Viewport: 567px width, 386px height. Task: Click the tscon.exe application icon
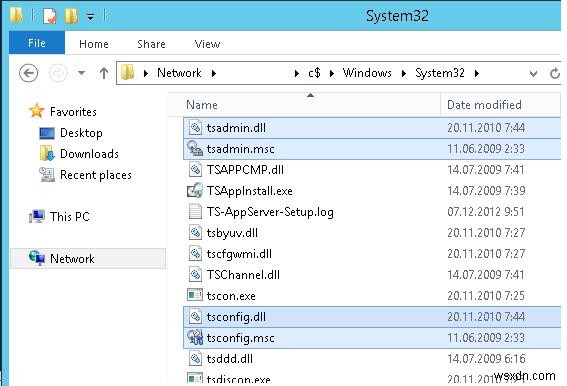[x=195, y=295]
